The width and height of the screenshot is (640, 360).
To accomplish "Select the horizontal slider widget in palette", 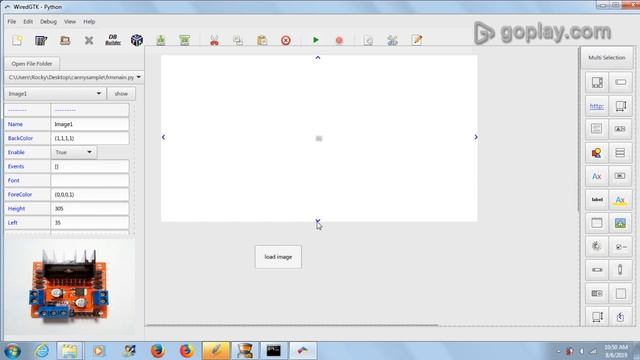I will [597, 270].
